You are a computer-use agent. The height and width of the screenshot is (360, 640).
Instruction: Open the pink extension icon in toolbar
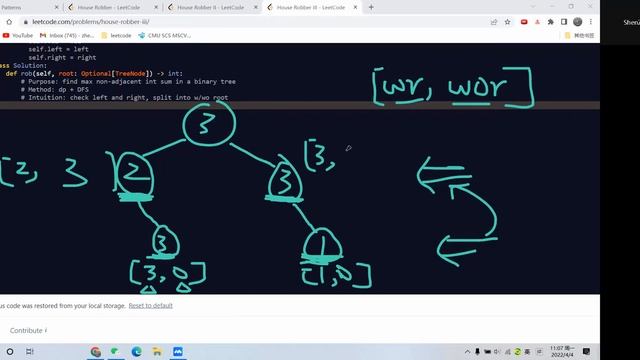(537, 22)
